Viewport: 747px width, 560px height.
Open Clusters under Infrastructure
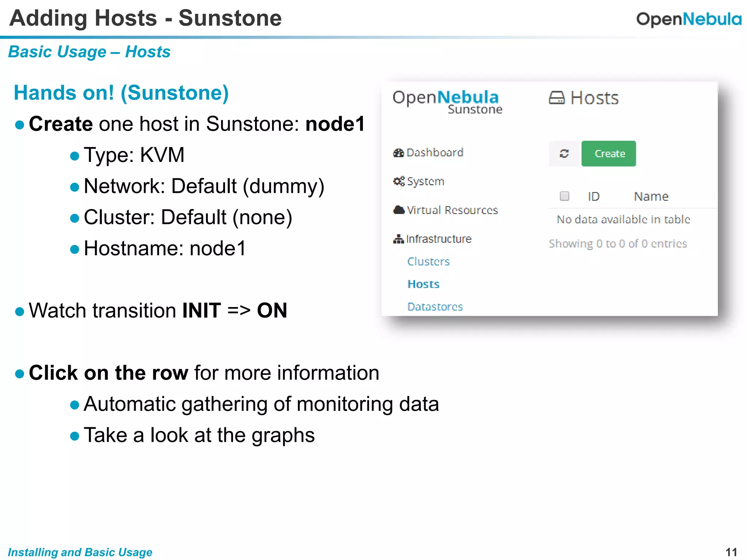click(429, 261)
